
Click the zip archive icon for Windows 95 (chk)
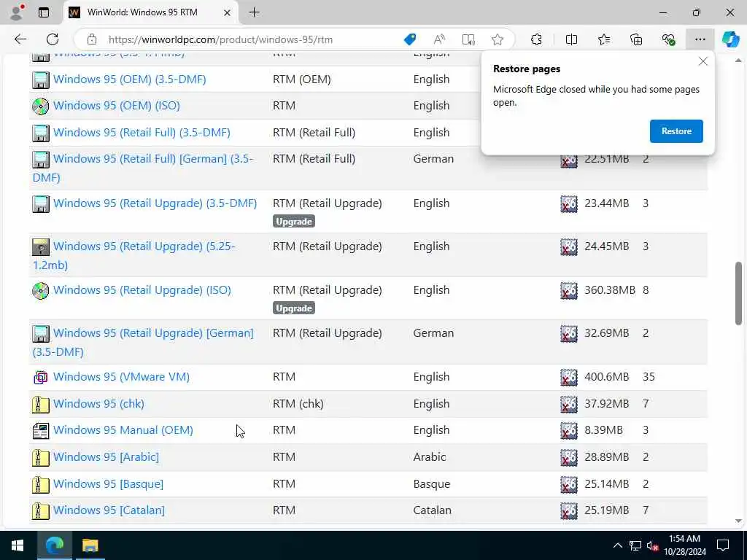pos(41,404)
